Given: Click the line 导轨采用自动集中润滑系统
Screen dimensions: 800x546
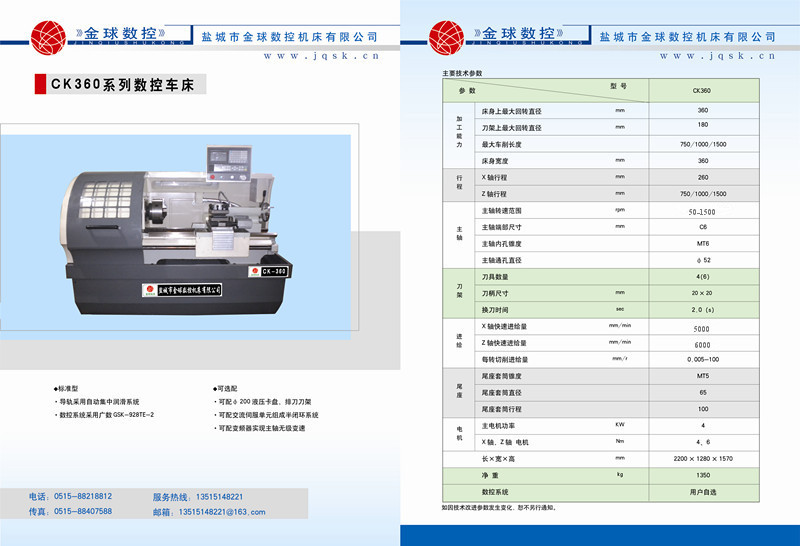Looking at the screenshot, I should [97, 402].
